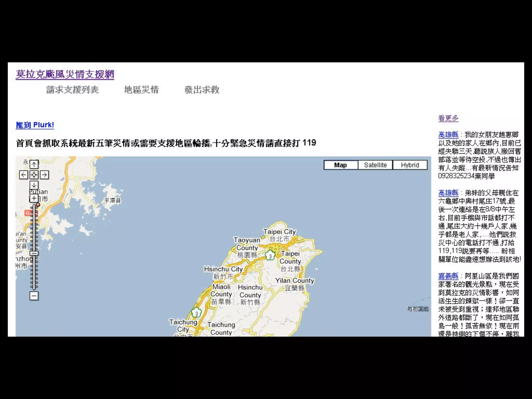Click the center map recenter icon

coord(34,175)
